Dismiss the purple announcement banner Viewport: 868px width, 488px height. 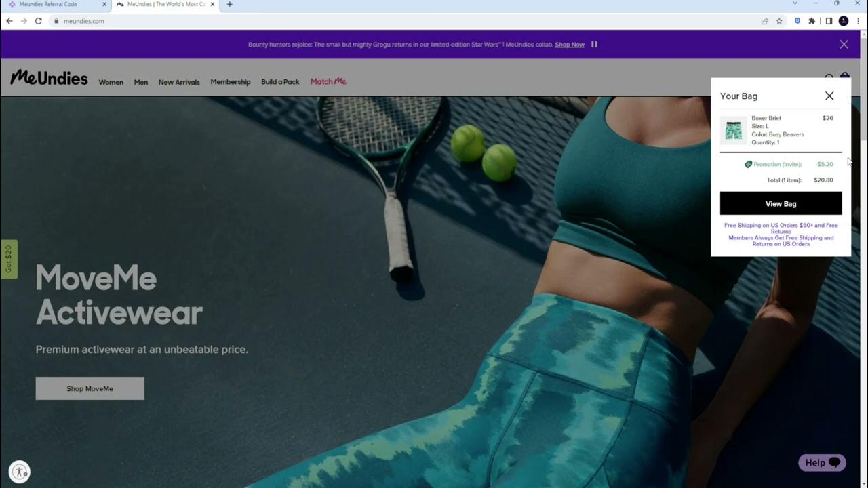coord(844,45)
